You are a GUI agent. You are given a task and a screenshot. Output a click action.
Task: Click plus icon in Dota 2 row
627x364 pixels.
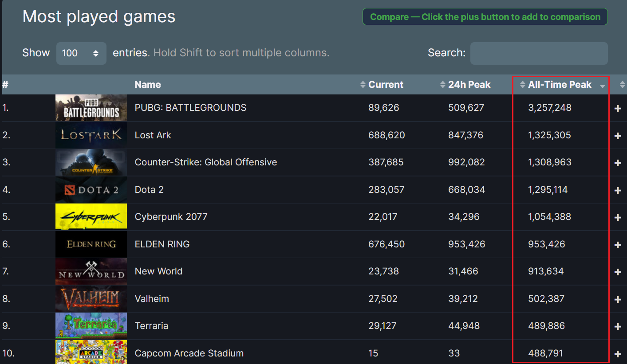coord(618,191)
